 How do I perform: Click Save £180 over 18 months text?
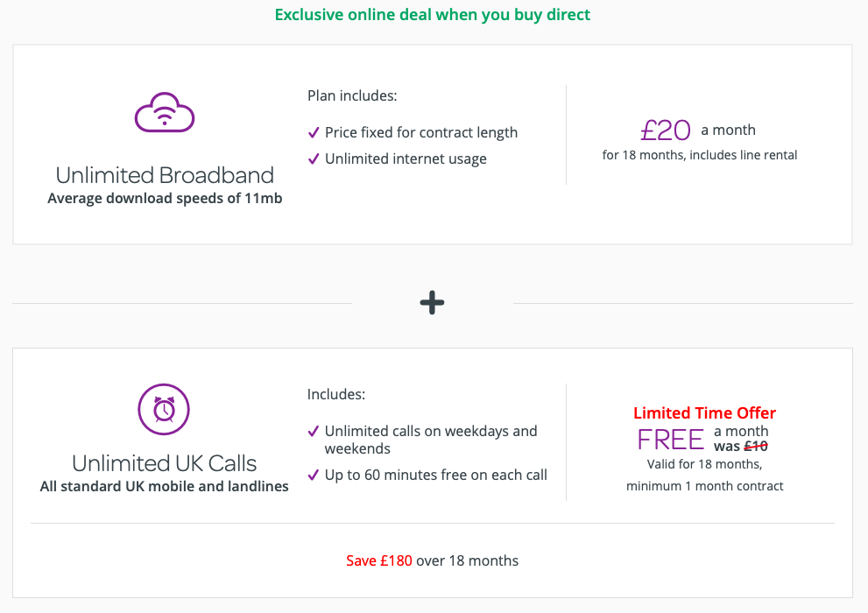click(433, 560)
